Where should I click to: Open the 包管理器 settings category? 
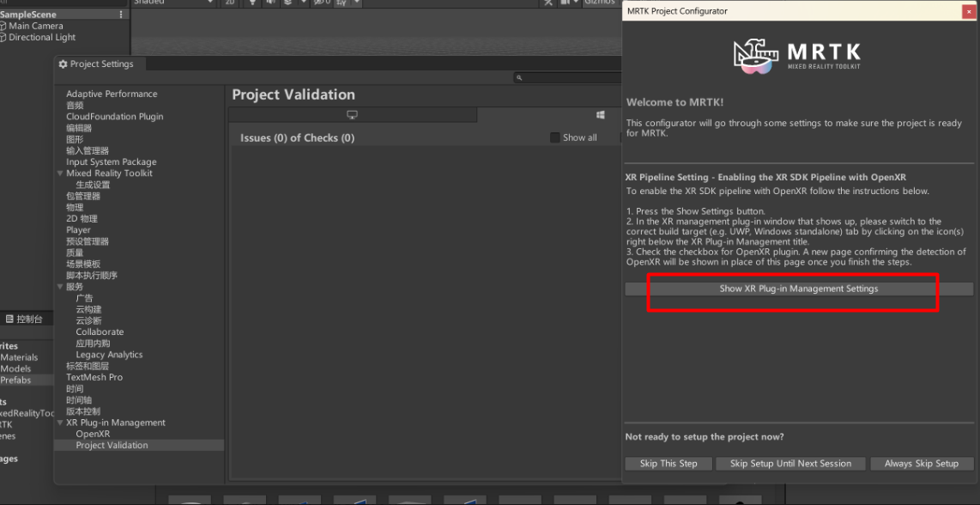click(x=83, y=196)
